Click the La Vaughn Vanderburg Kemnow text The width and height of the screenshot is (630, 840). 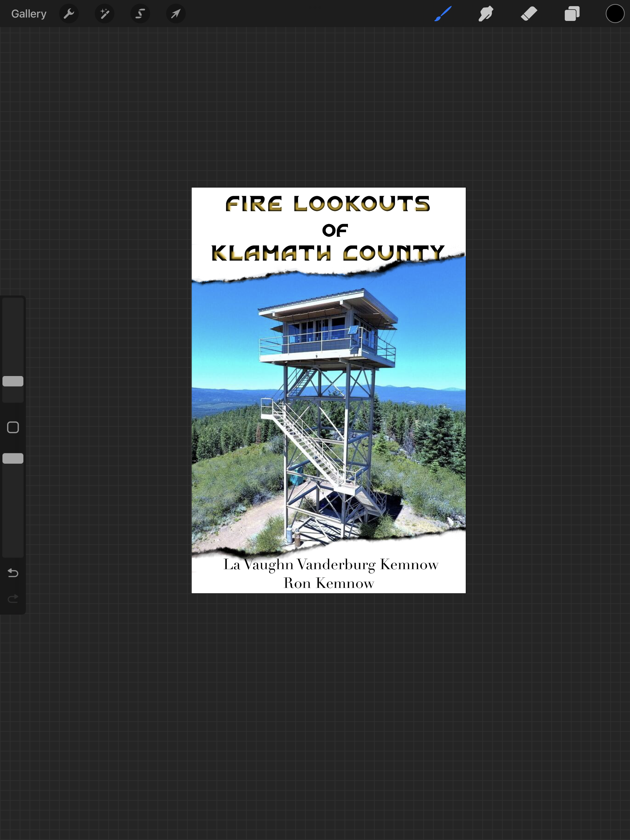pos(331,565)
